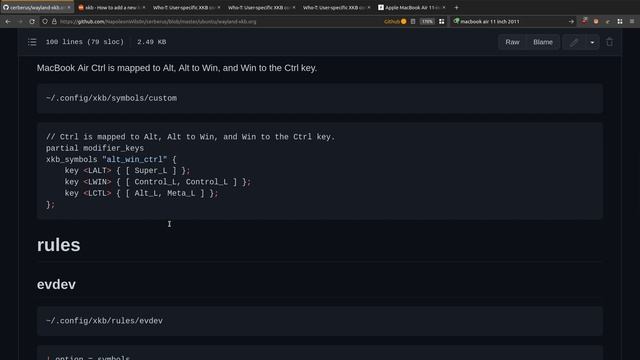This screenshot has height=360, width=640.
Task: Click the small orange extension icon beside the grid
Action: (608, 21)
